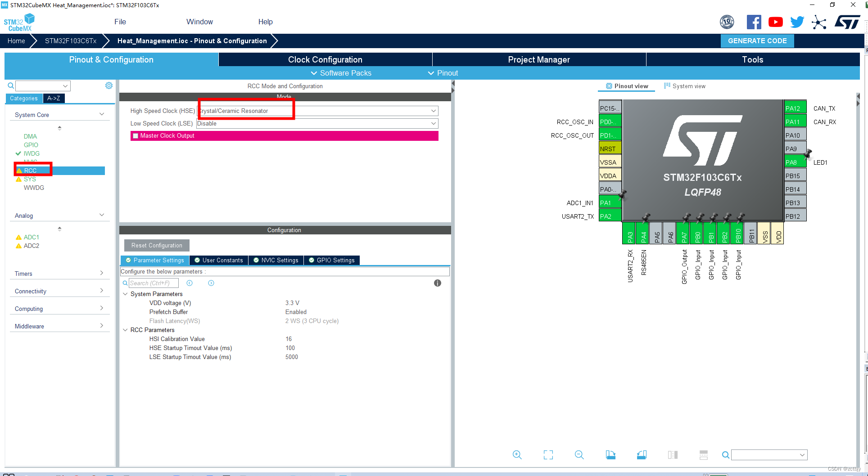Viewport: 868px width, 476px height.
Task: Select ADC1 in the Analog list
Action: coord(31,237)
